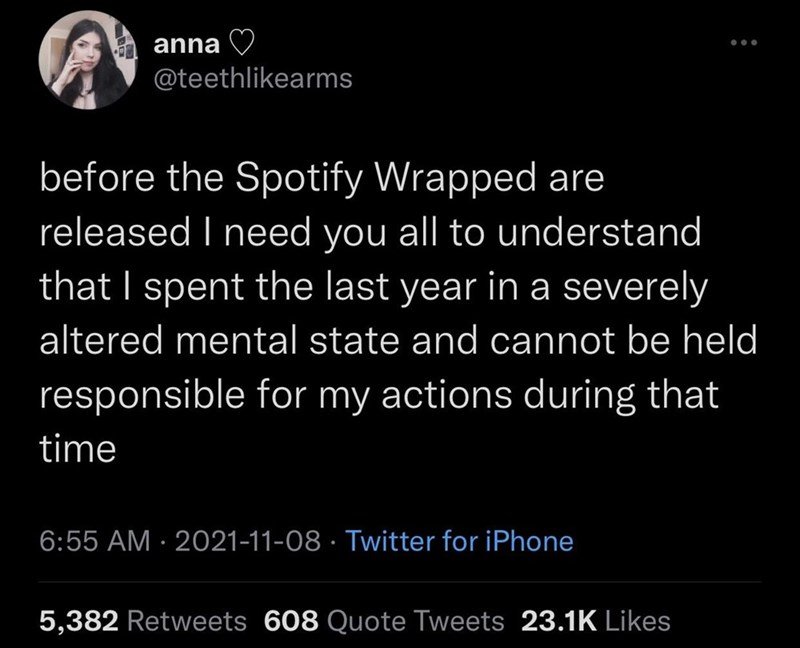Open the Twitter for iPhone source link

pyautogui.click(x=459, y=541)
